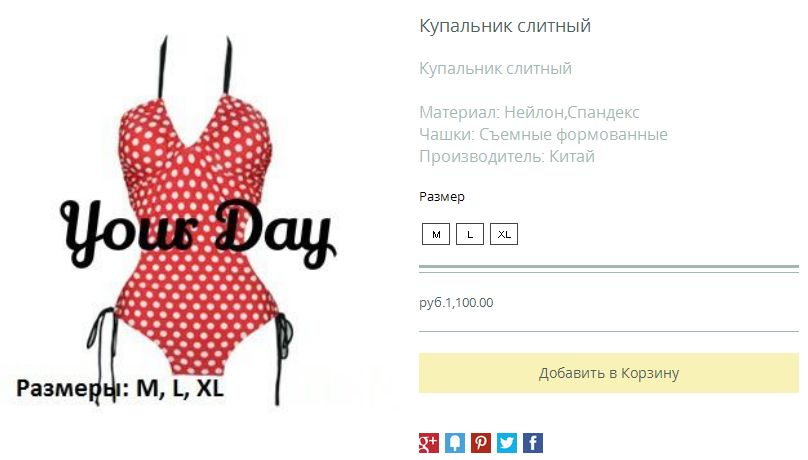808x460 pixels.
Task: Click the Производитель: Китай line
Action: tap(507, 156)
